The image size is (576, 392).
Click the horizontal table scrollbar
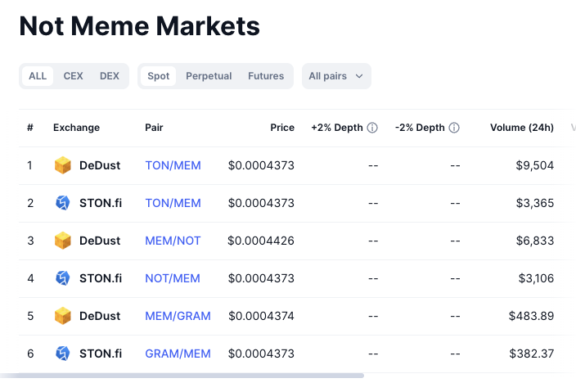[x=182, y=376]
